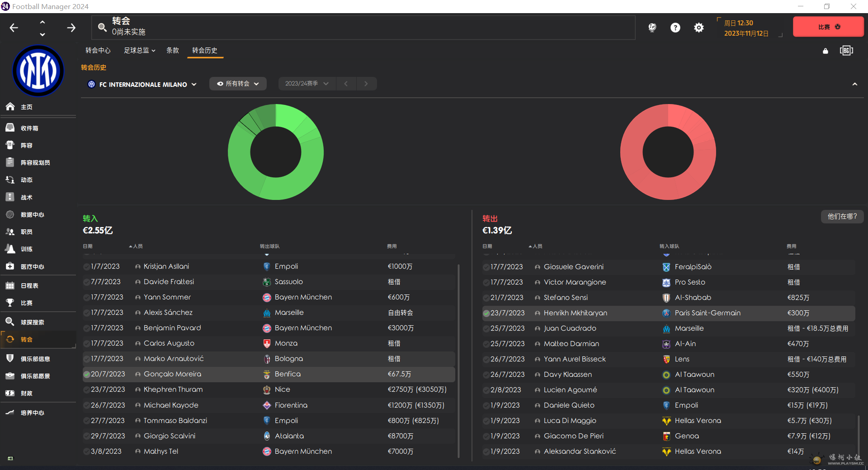Viewport: 868px width, 470px height.
Task: Open 球探搜索 scouting search in sidebar
Action: click(32, 322)
